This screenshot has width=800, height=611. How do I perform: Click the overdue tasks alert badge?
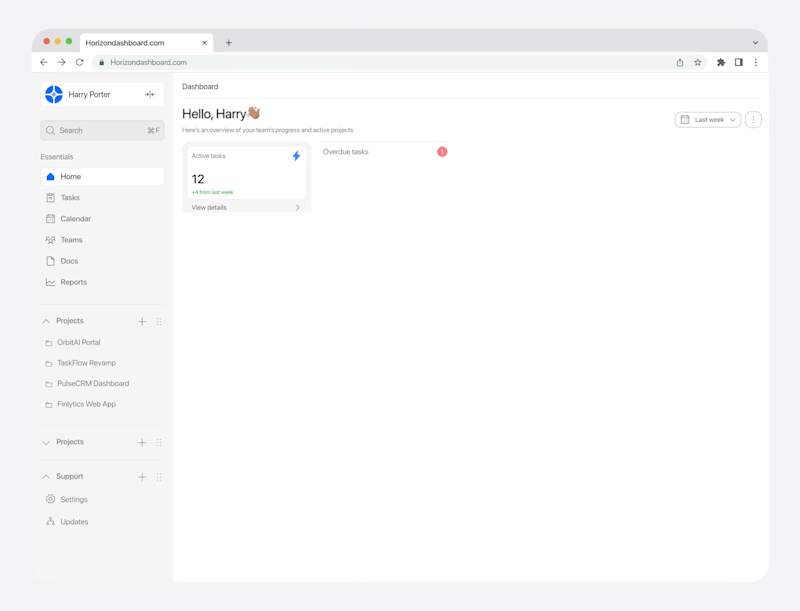coord(442,151)
